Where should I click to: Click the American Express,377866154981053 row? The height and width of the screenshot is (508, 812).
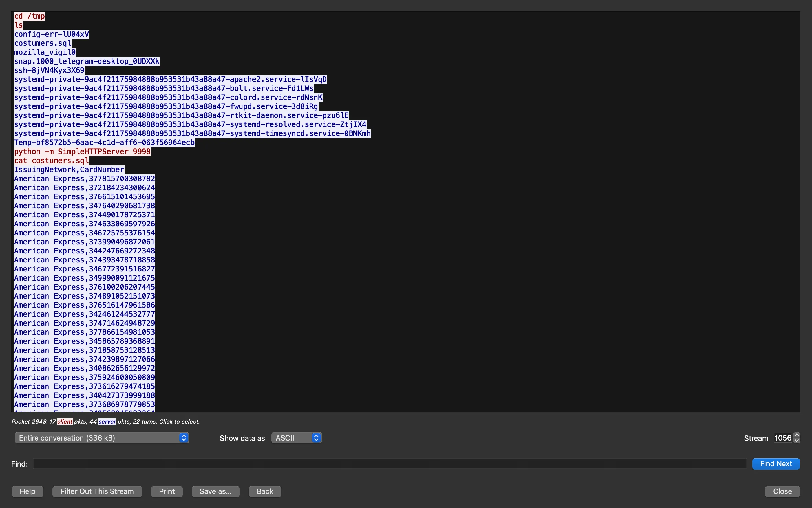85,333
